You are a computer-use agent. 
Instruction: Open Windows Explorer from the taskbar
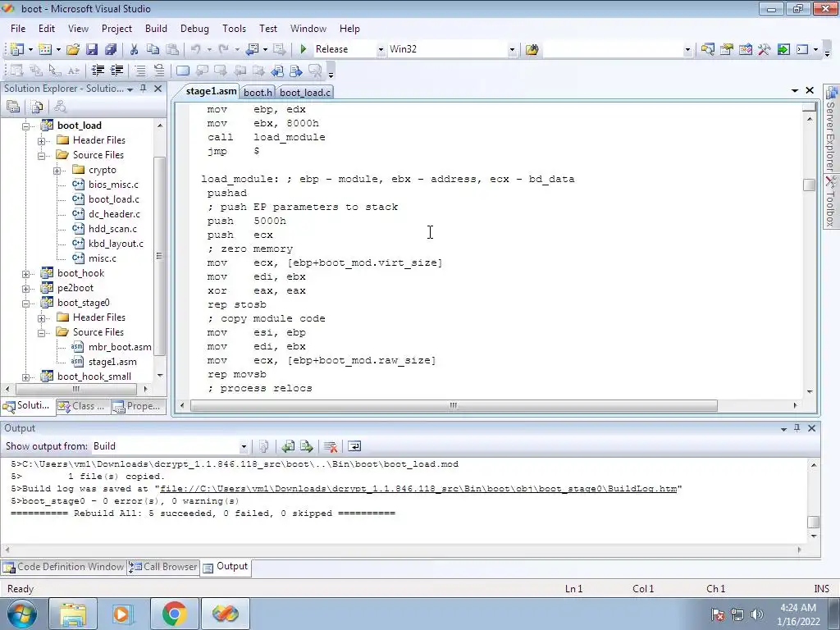73,614
